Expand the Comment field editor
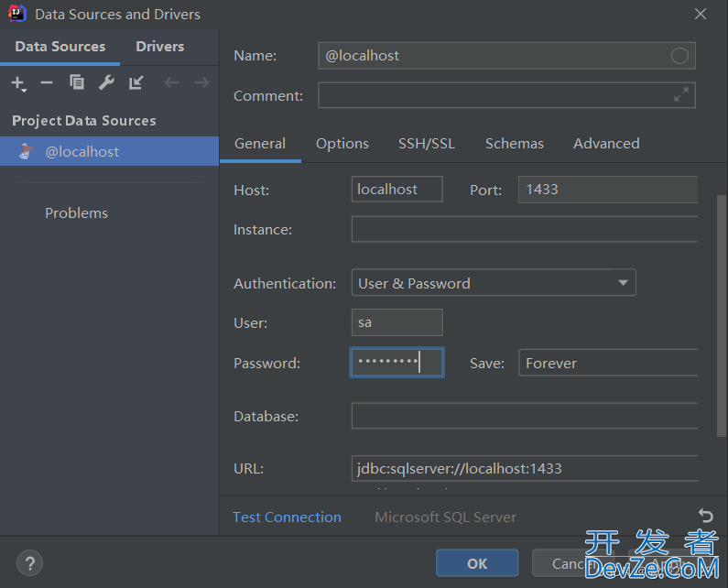Viewport: 728px width, 588px height. [680, 94]
